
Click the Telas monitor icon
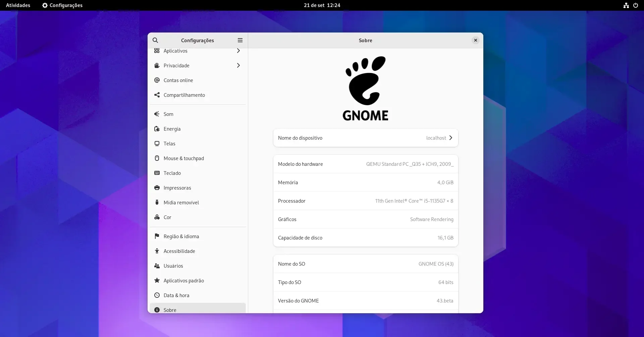click(x=157, y=143)
